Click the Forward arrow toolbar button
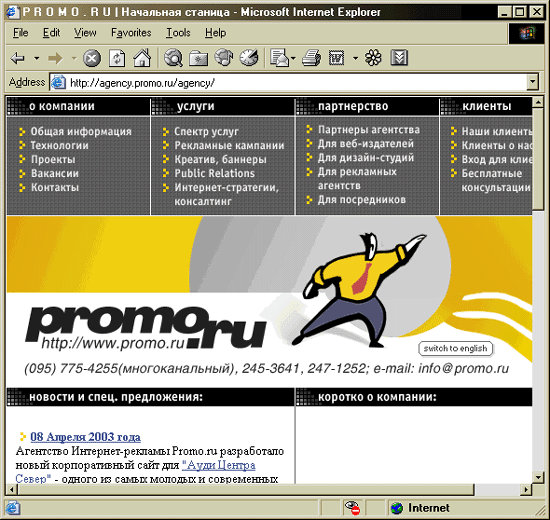This screenshot has height=520, width=550. pyautogui.click(x=55, y=58)
